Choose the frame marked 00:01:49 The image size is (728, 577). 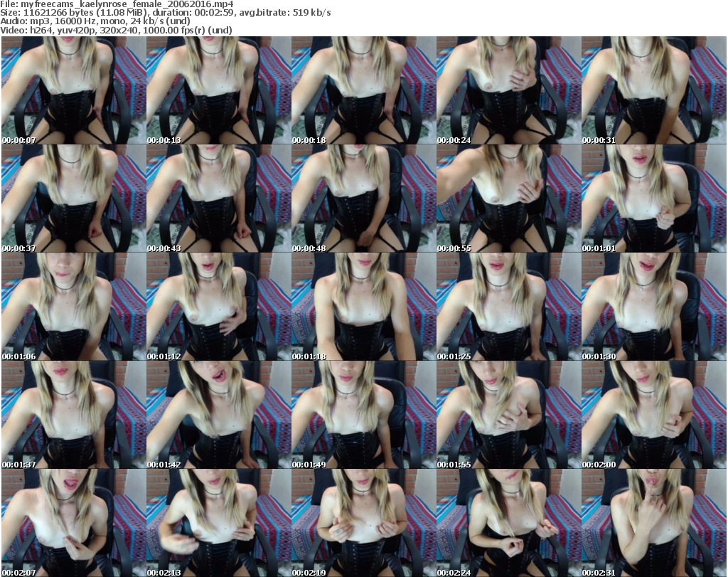coord(363,415)
